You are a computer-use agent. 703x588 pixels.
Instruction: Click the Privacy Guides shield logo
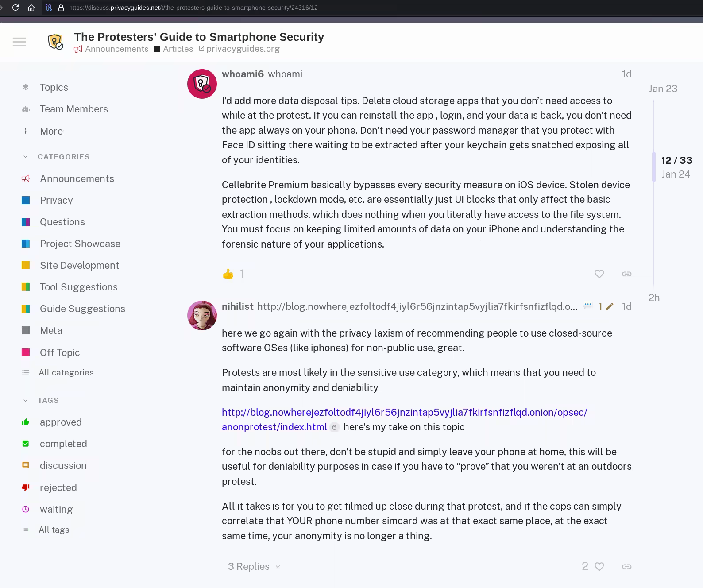[55, 42]
